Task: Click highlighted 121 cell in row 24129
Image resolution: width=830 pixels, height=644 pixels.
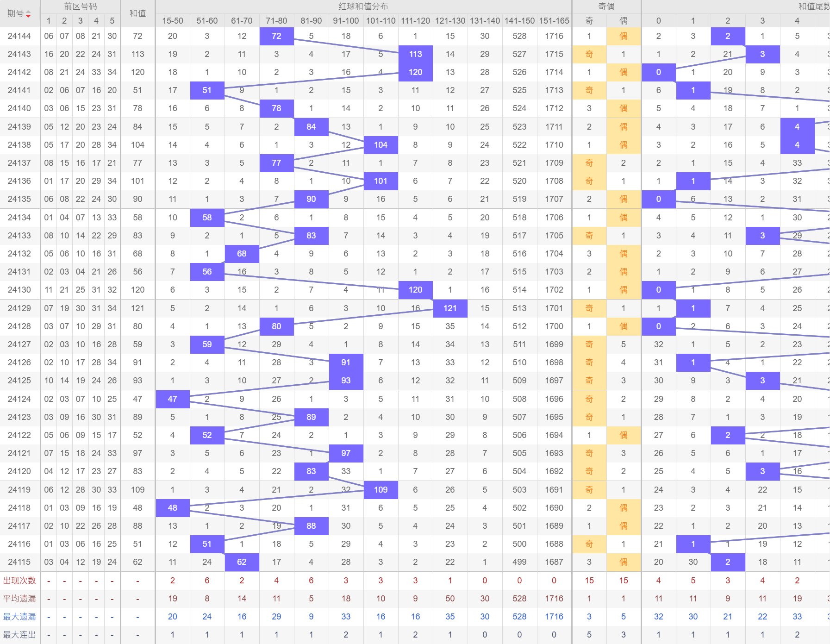Action: click(x=450, y=308)
